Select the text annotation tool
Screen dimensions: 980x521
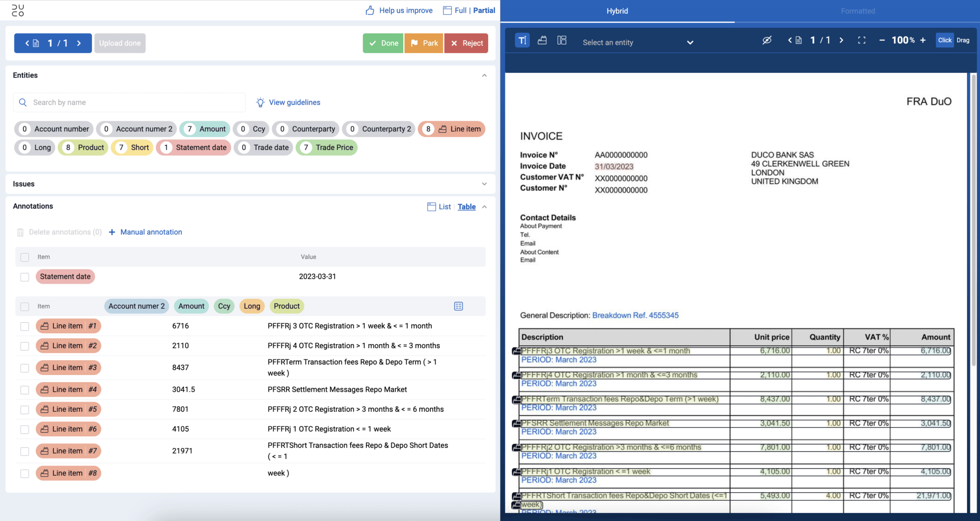pyautogui.click(x=522, y=40)
